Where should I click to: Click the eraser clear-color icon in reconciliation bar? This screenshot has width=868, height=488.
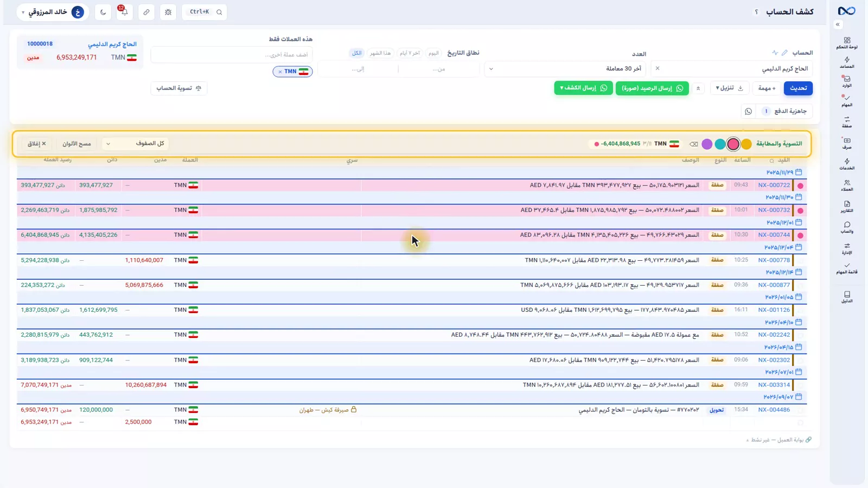point(694,144)
